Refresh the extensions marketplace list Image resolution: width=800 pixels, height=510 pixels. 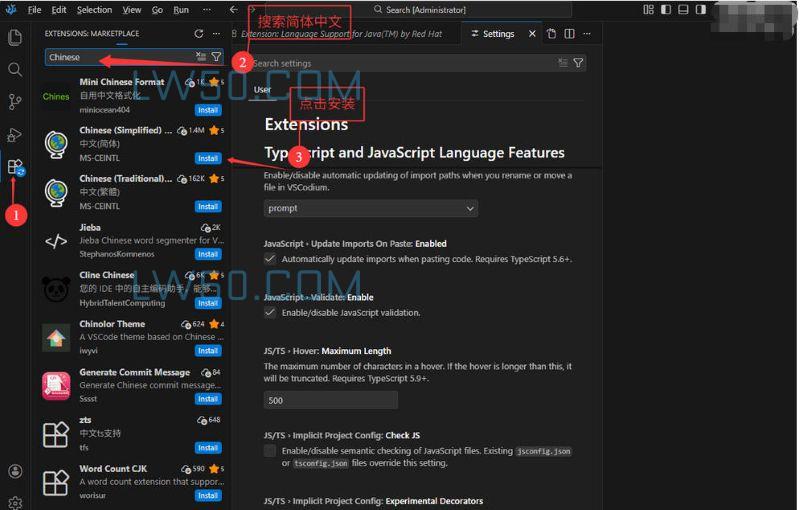198,34
